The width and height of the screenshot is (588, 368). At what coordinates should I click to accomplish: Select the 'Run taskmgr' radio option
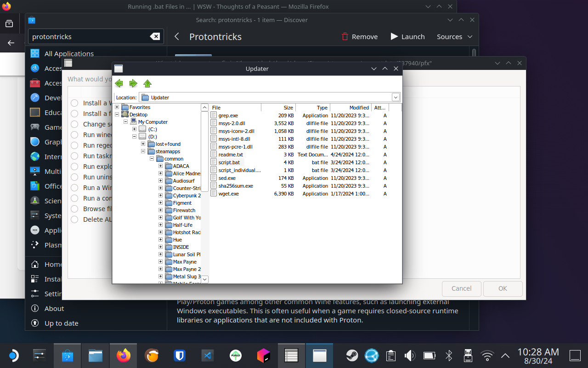click(74, 156)
